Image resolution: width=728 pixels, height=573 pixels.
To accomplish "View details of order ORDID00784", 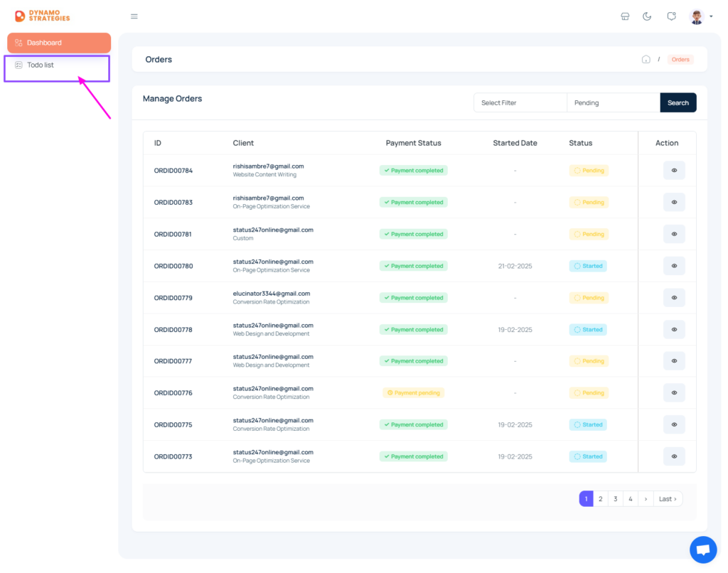I will click(x=674, y=170).
